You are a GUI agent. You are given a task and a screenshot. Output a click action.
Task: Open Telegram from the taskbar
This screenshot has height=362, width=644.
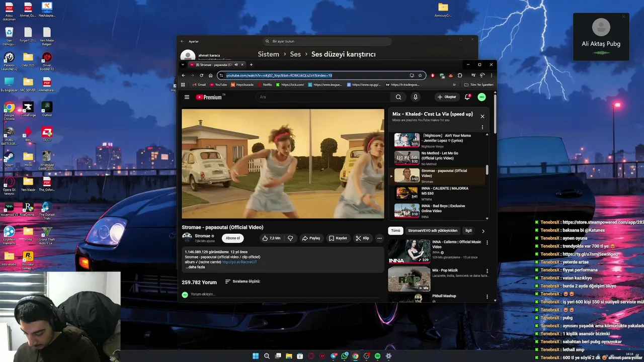click(333, 356)
